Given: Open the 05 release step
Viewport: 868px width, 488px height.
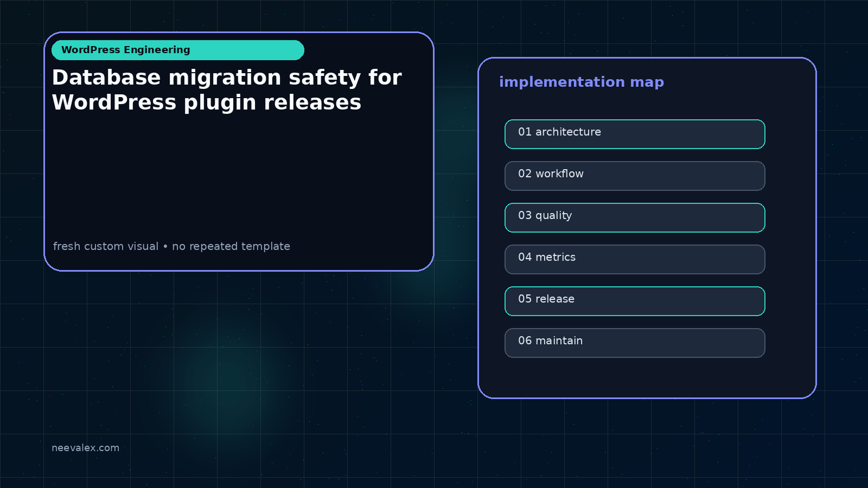Looking at the screenshot, I should 635,301.
